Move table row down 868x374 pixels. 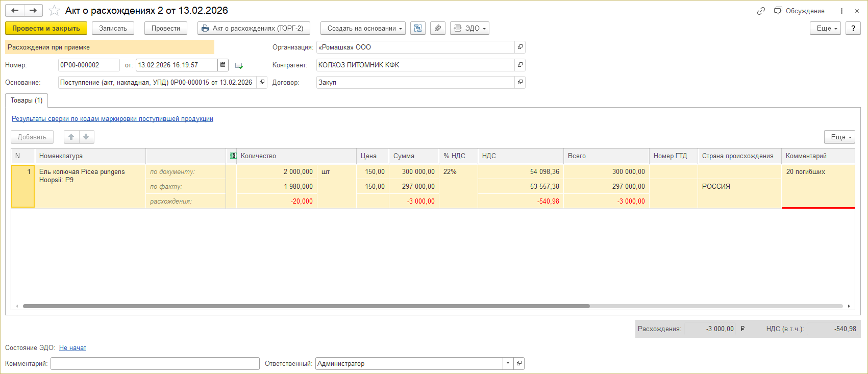(x=86, y=137)
